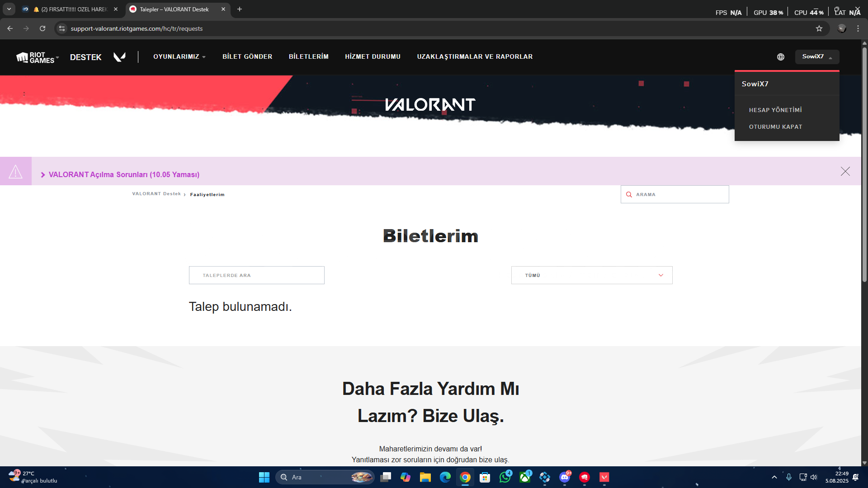This screenshot has width=868, height=488.
Task: Click the search magnifier in ARAMA box
Action: 629,195
